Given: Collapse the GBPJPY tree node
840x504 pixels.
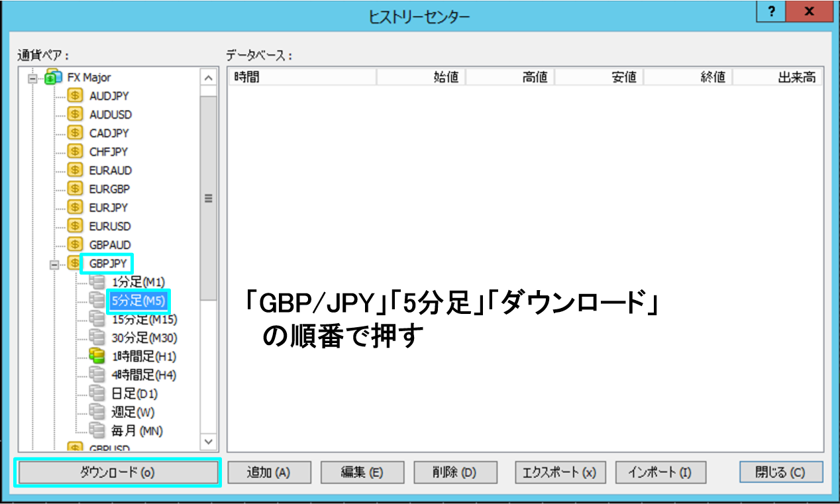Looking at the screenshot, I should click(54, 264).
